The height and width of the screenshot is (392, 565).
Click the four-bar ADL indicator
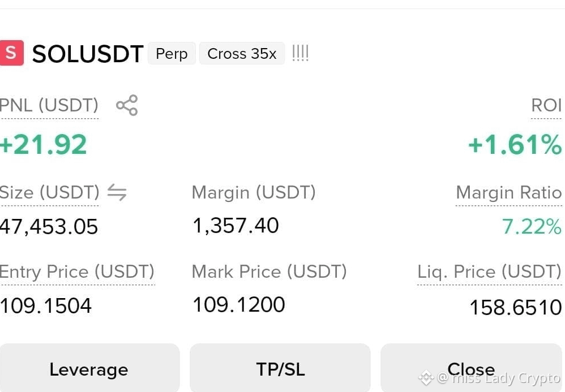click(300, 53)
